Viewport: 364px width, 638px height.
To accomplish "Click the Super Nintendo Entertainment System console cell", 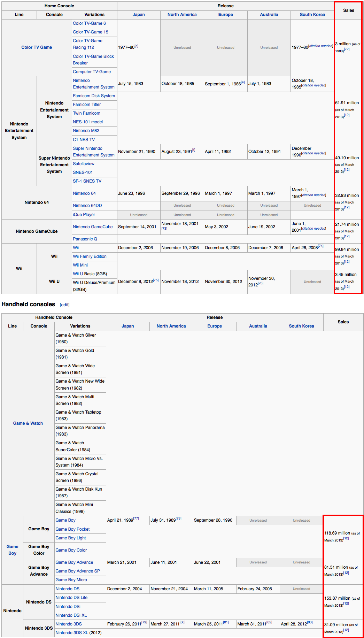I will click(x=54, y=165).
